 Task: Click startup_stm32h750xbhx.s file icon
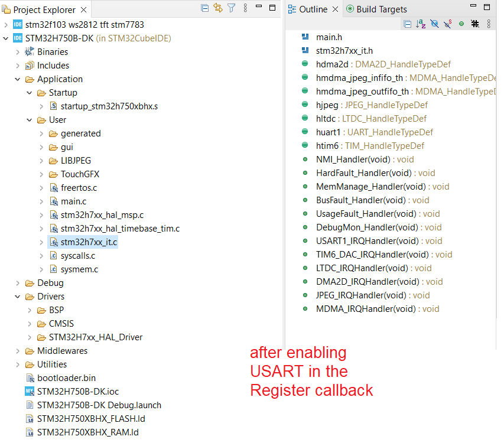tap(54, 106)
